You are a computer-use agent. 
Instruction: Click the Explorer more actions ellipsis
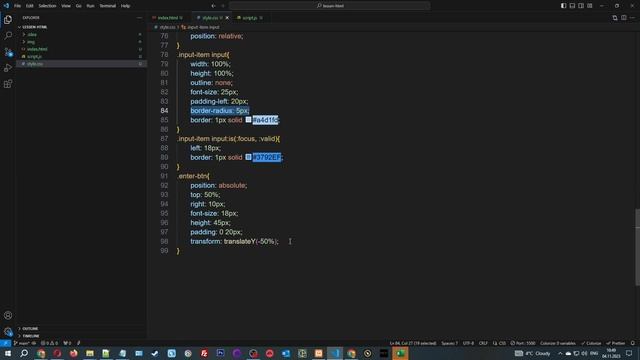139,18
